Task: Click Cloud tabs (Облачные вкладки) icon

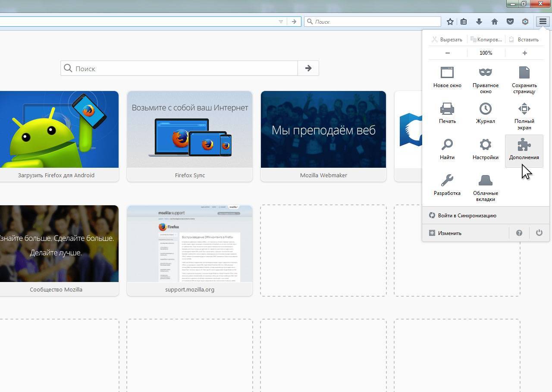Action: click(486, 181)
